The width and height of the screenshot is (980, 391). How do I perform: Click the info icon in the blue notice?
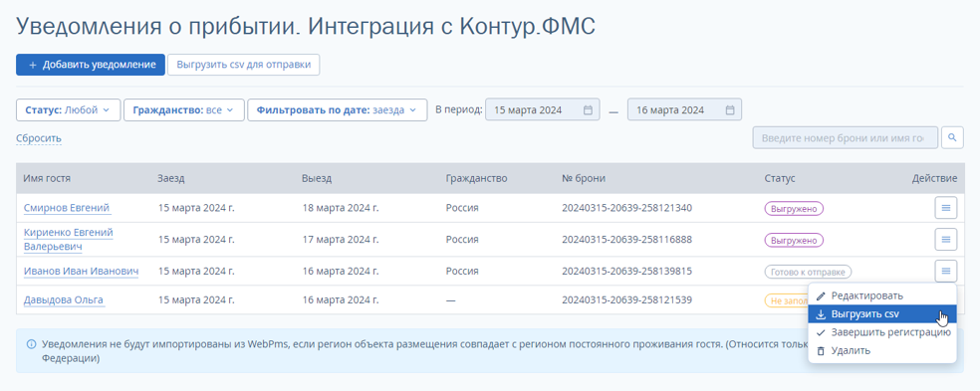31,344
